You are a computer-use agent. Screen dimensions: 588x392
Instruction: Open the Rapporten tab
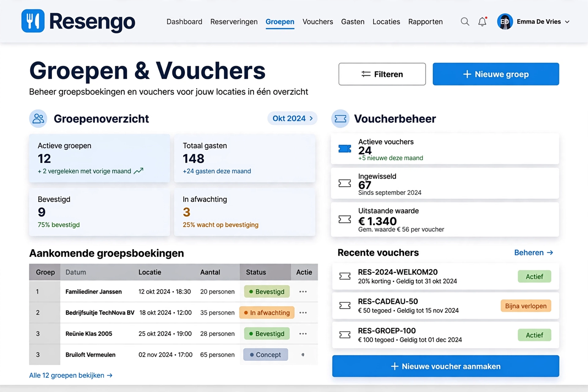[x=425, y=22]
